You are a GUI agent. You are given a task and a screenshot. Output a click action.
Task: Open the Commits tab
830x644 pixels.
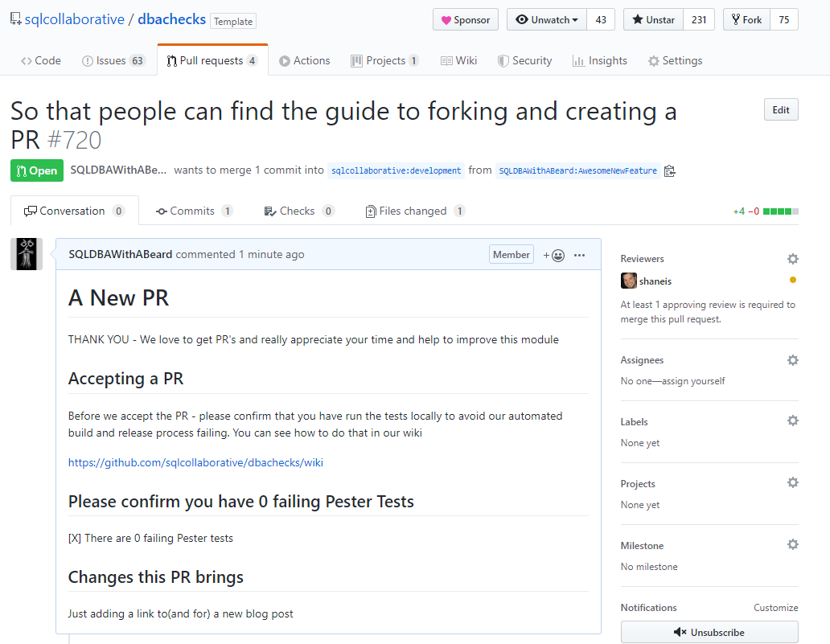click(193, 211)
